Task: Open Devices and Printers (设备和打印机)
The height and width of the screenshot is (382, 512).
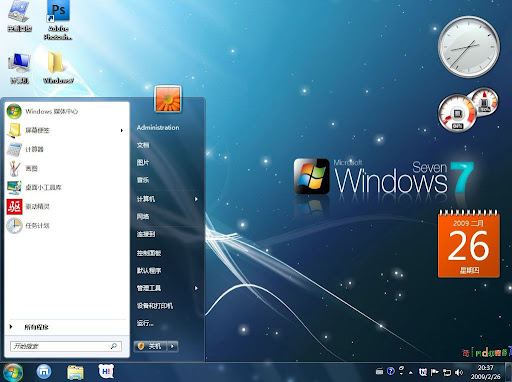Action: [x=155, y=306]
